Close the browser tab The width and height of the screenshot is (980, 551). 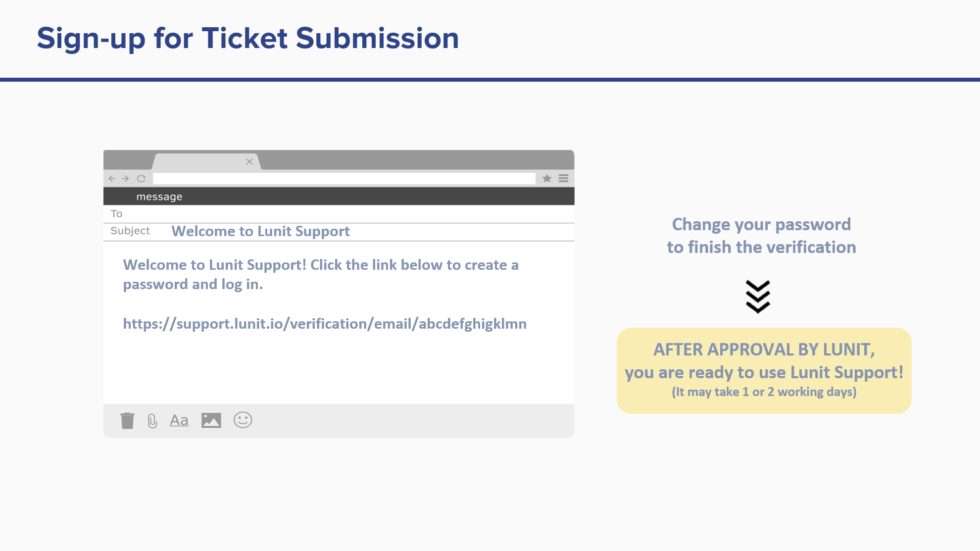[249, 161]
